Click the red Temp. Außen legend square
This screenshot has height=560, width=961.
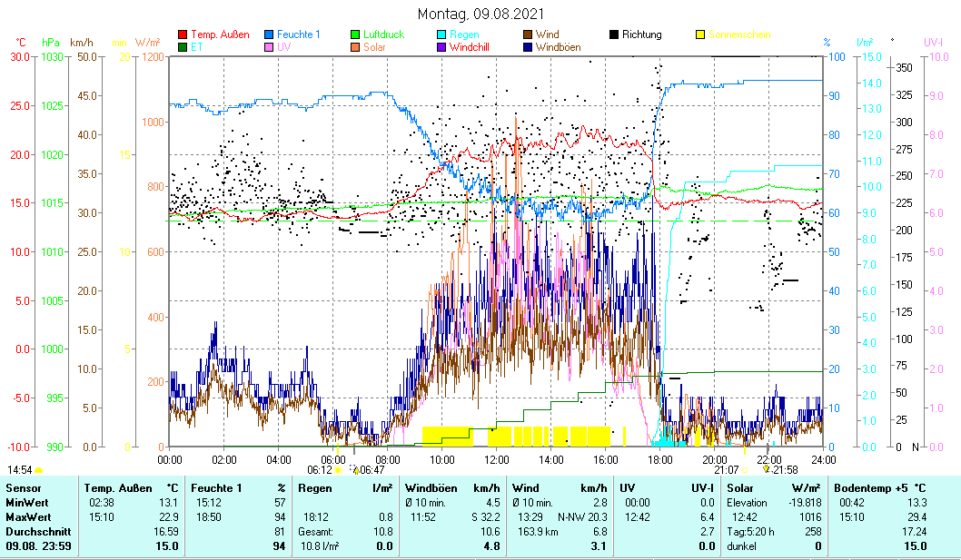pyautogui.click(x=183, y=34)
